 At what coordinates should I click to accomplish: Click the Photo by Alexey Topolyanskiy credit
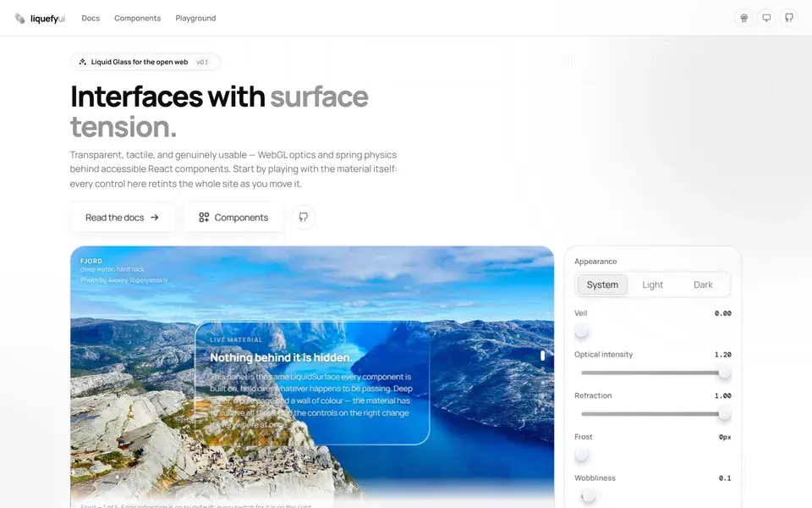click(x=124, y=280)
